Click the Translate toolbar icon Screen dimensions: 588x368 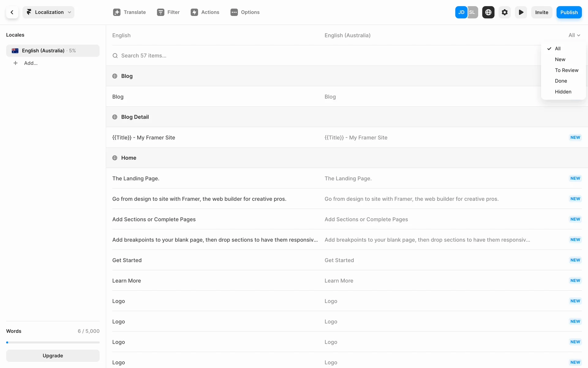click(x=117, y=12)
